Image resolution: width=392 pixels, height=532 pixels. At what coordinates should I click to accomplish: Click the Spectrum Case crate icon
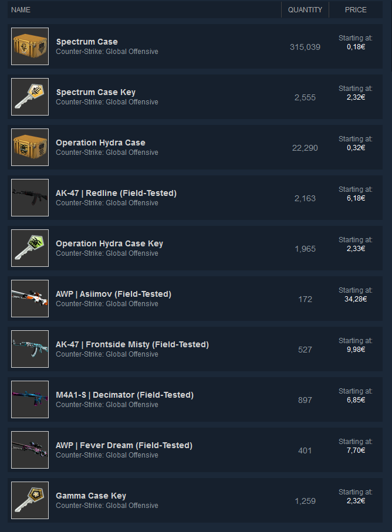point(30,46)
